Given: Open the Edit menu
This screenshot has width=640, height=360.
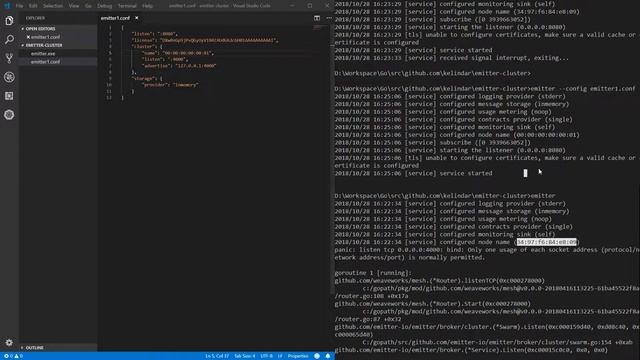Looking at the screenshot, I should pos(33,6).
